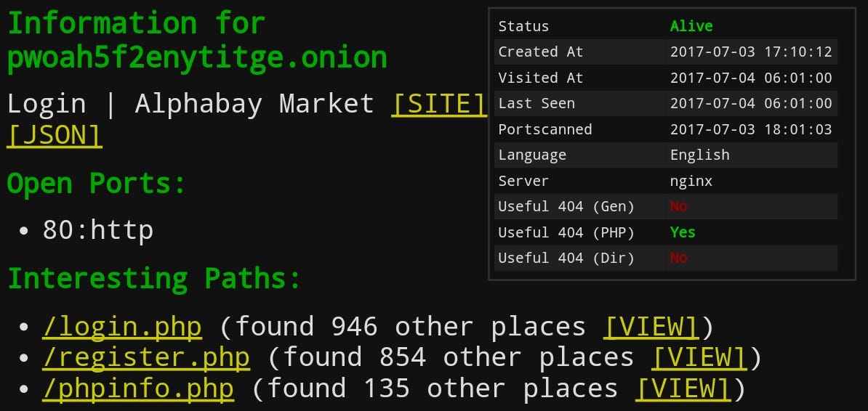Image resolution: width=868 pixels, height=411 pixels.
Task: Click the 'Created At' row label
Action: click(x=541, y=52)
